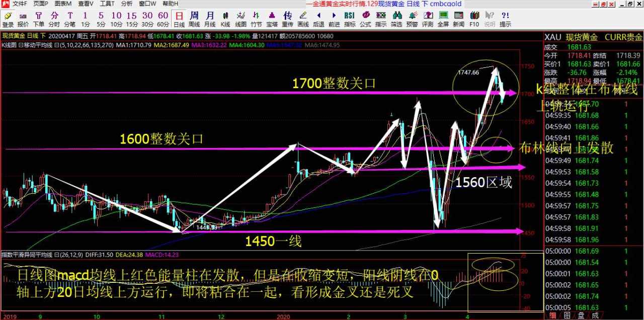Click the 前进 forward arrow icon
Viewport: 644px width, 320px height.
[x=334, y=19]
